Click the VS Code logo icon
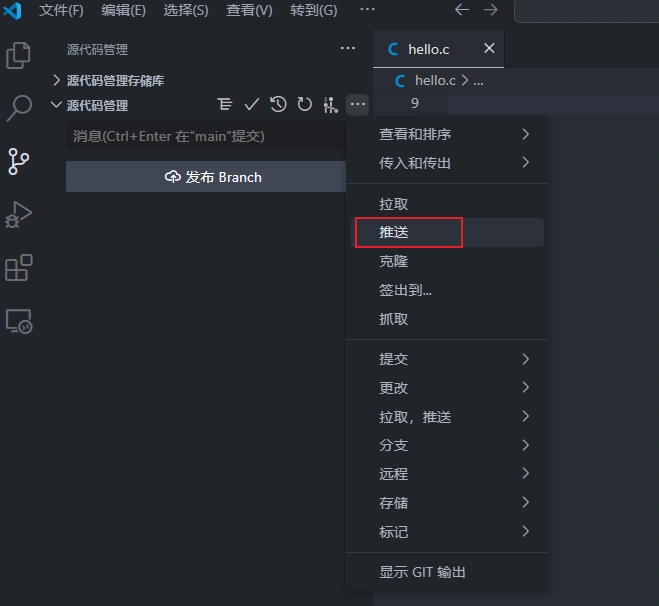 (13, 11)
